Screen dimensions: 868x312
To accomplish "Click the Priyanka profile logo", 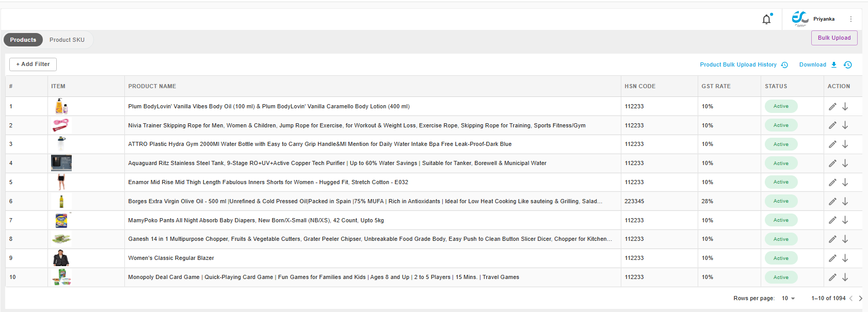I will click(800, 18).
